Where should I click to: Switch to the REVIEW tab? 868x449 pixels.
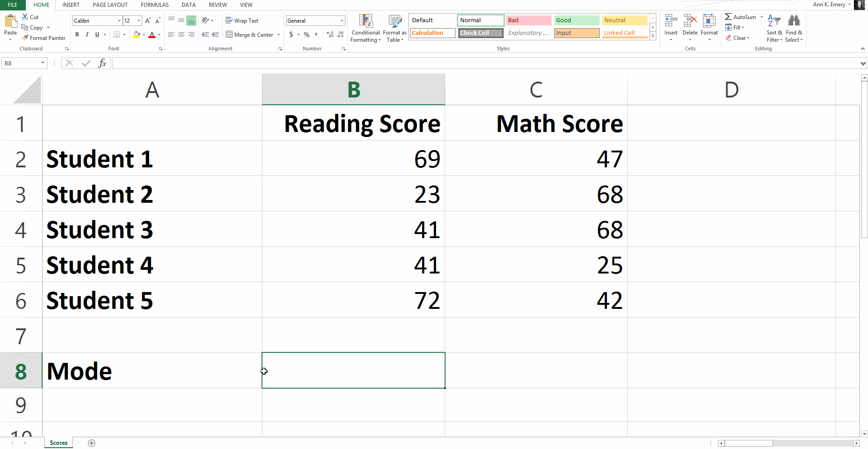click(218, 5)
